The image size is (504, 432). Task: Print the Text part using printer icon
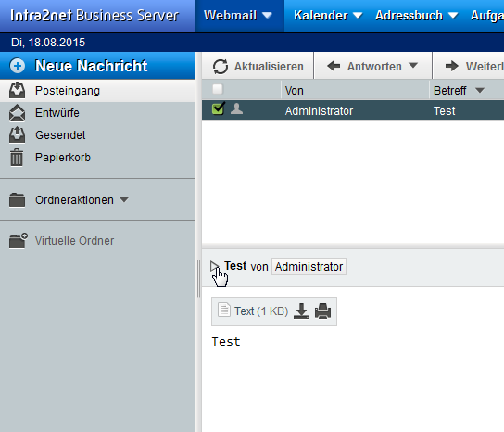point(322,311)
